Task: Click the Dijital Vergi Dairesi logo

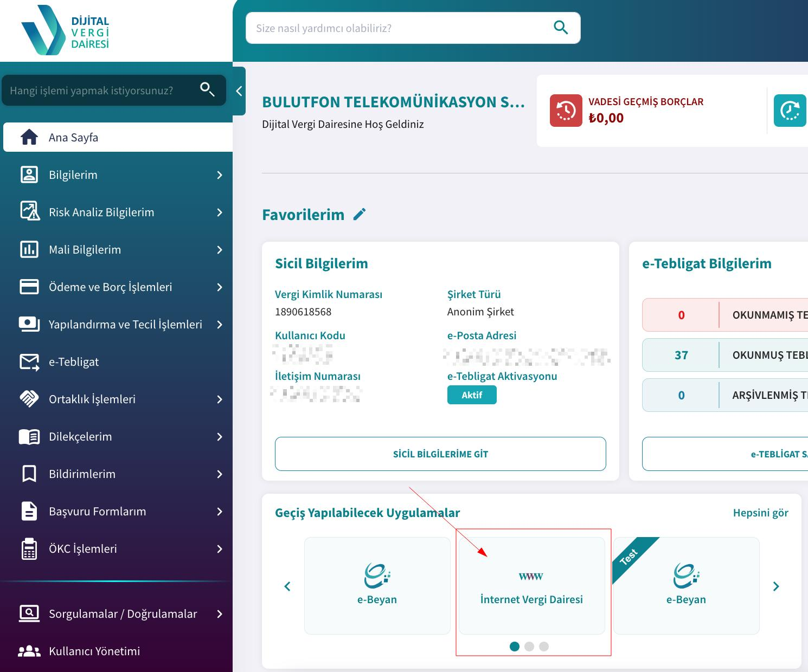Action: tap(66, 30)
